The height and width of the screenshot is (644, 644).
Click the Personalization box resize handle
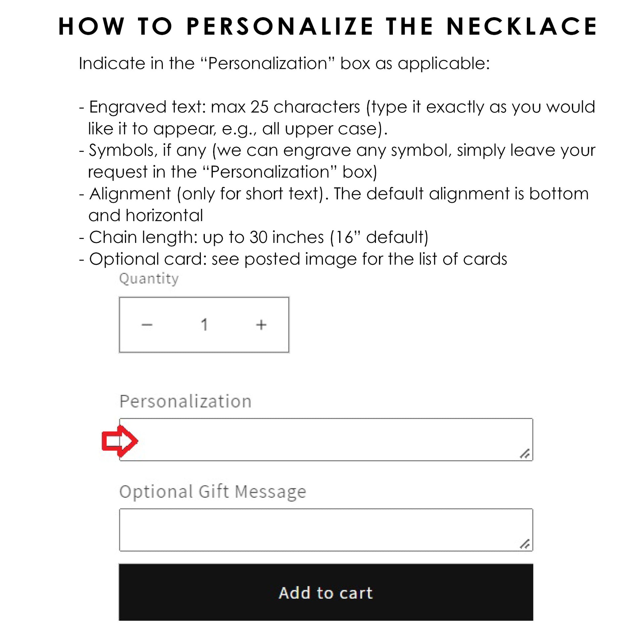click(x=525, y=454)
